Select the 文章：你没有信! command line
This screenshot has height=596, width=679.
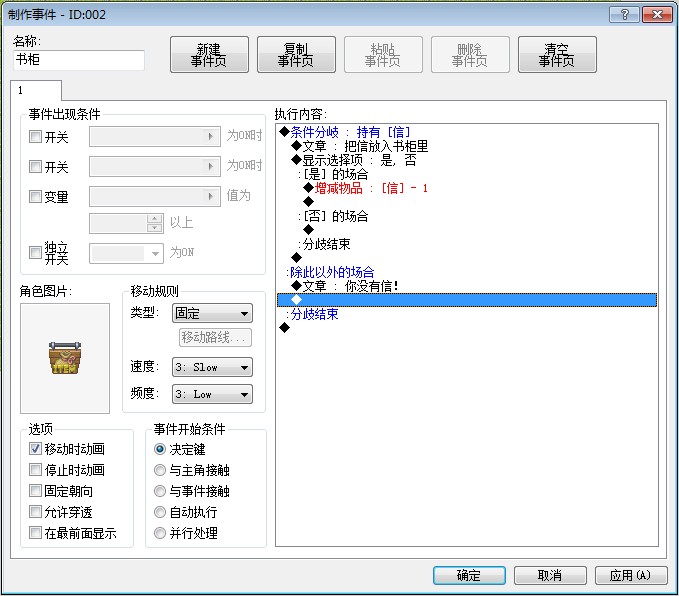tap(345, 286)
